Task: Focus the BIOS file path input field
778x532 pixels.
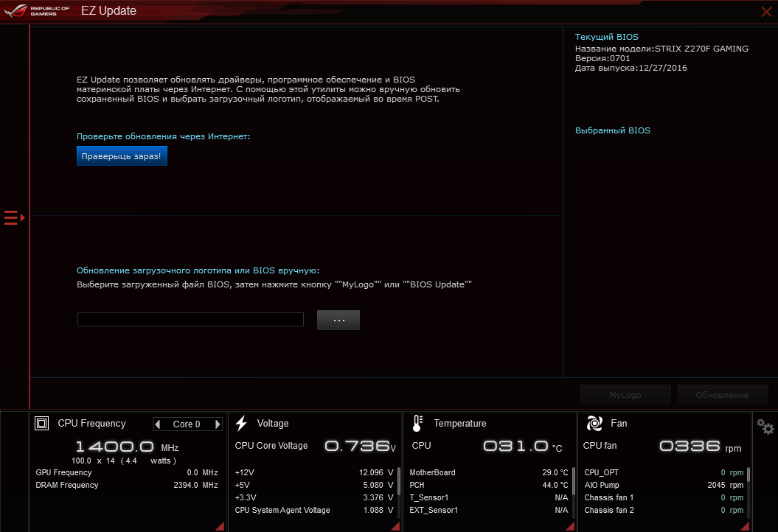Action: click(x=190, y=319)
